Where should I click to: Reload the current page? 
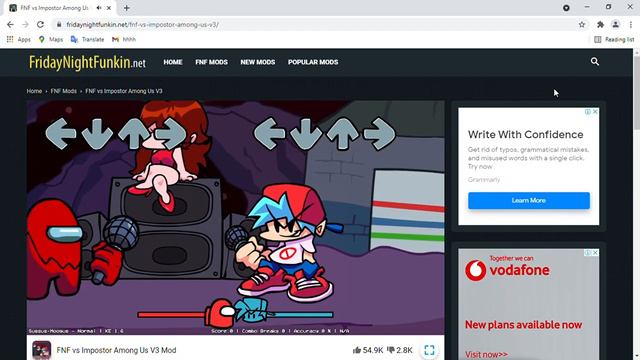point(40,24)
